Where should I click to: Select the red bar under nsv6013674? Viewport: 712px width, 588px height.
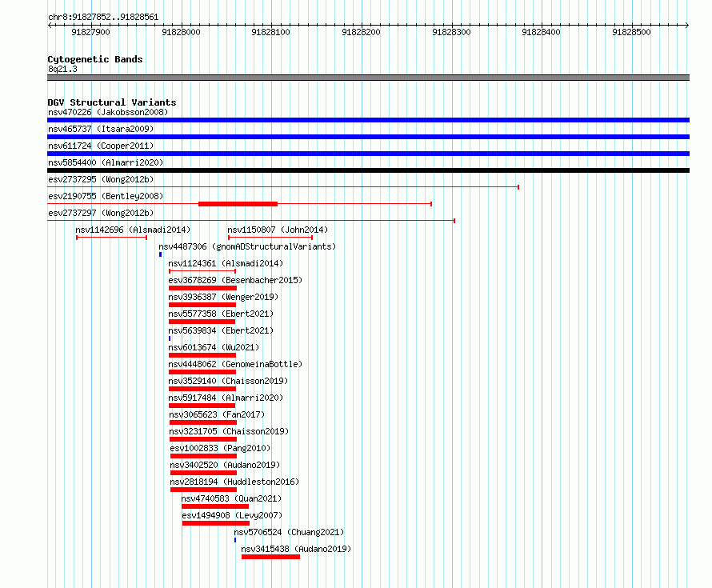tap(202, 355)
